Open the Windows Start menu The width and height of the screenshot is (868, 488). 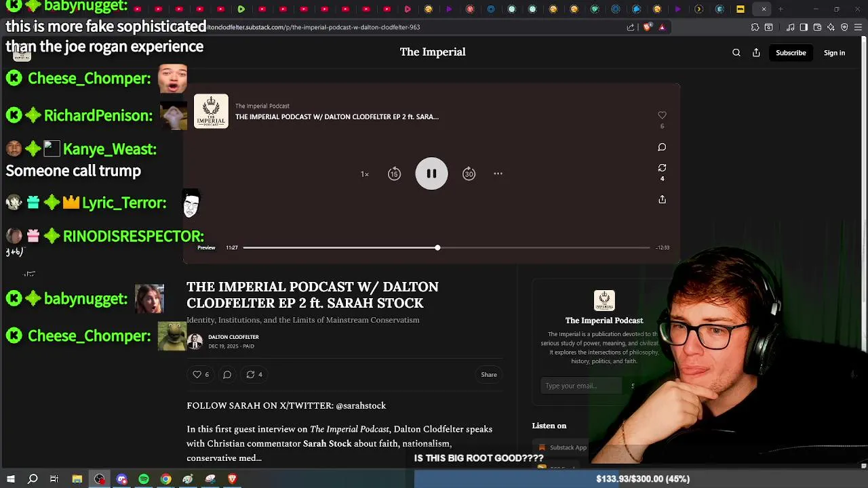click(11, 479)
